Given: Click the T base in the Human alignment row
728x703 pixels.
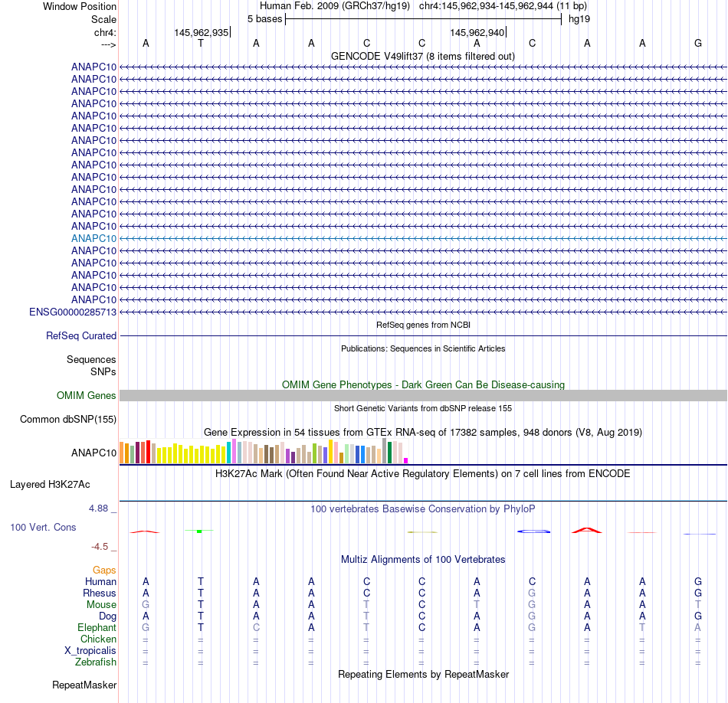Looking at the screenshot, I should click(201, 582).
